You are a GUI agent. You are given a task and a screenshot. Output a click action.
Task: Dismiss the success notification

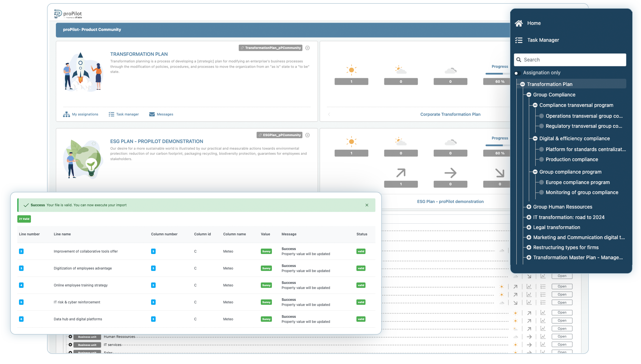(367, 205)
